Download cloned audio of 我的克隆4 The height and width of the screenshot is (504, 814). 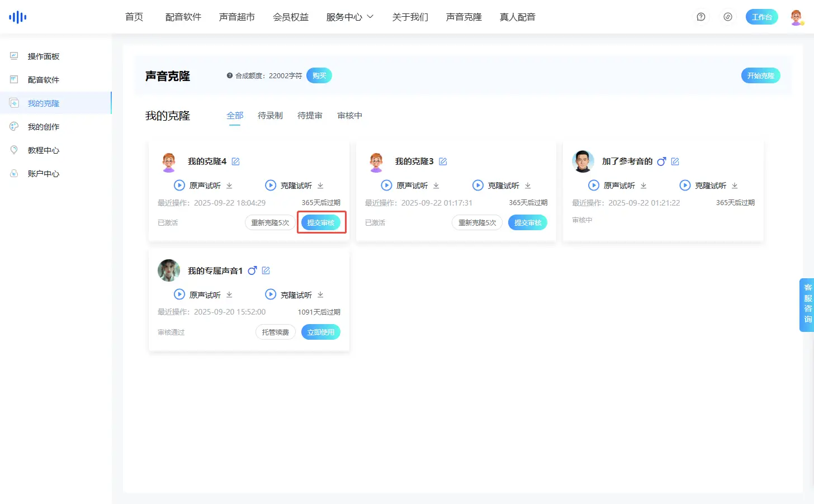320,186
